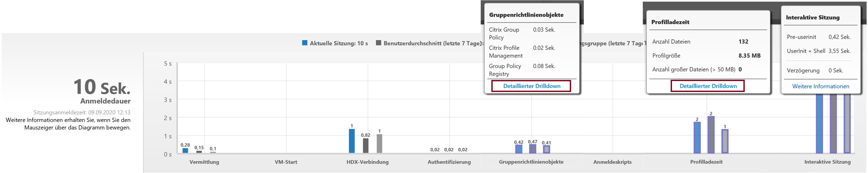Click the Vermittlung axis label
Viewport: 868px width, 173px height.
204,162
